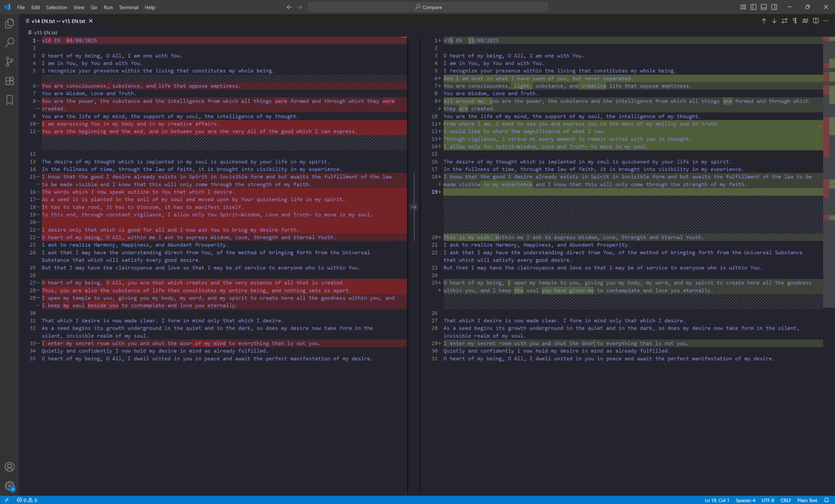Go to next change arrow
This screenshot has width=835, height=504.
774,21
